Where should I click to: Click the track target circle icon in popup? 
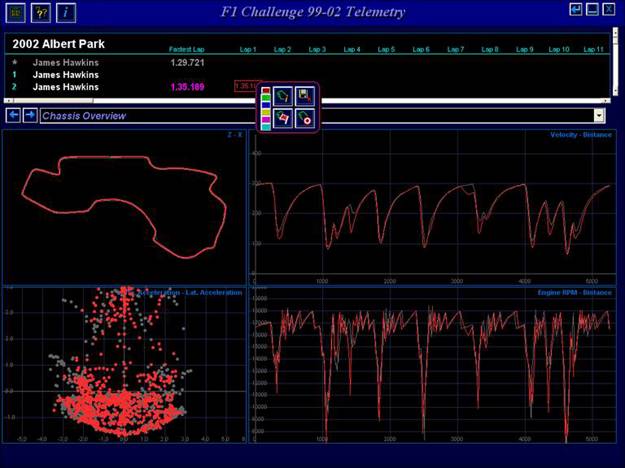(304, 119)
